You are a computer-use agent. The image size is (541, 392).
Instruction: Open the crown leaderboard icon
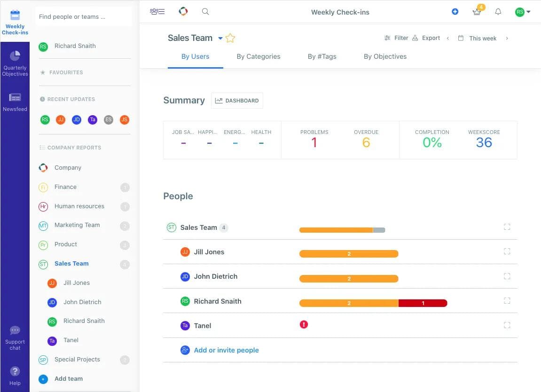click(x=477, y=12)
